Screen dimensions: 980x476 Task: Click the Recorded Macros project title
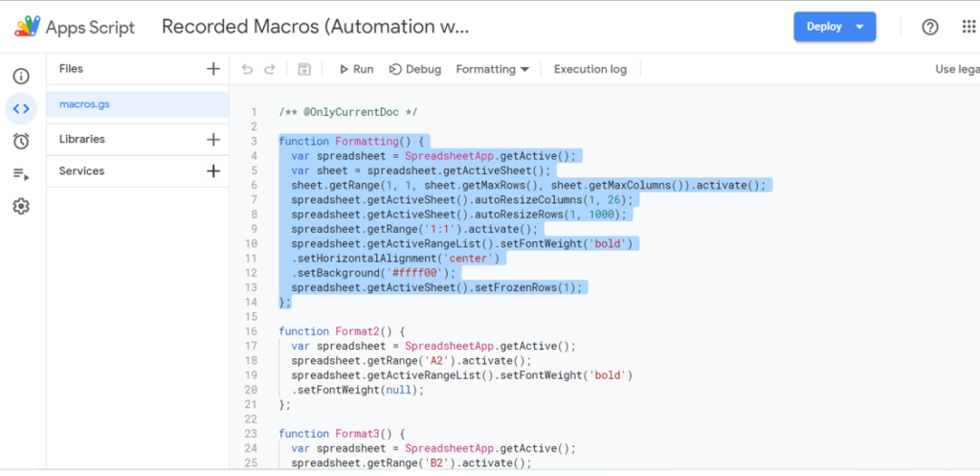315,27
